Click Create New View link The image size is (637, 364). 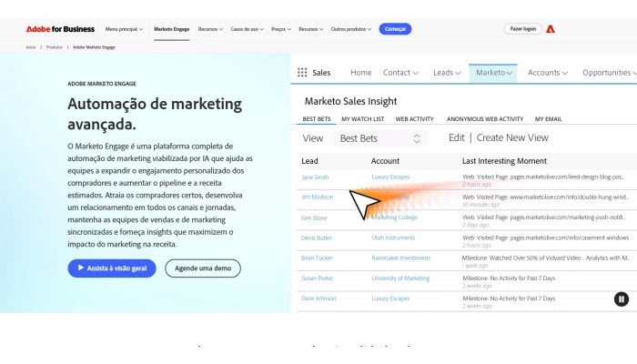pos(512,137)
